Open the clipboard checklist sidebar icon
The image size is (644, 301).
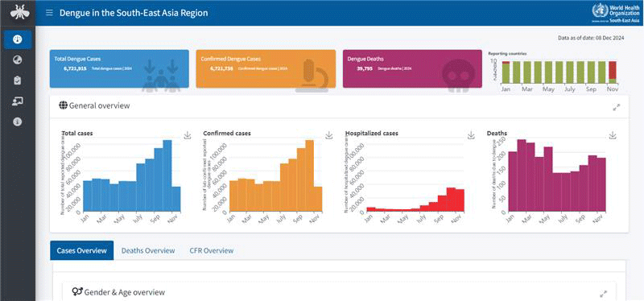(x=18, y=80)
